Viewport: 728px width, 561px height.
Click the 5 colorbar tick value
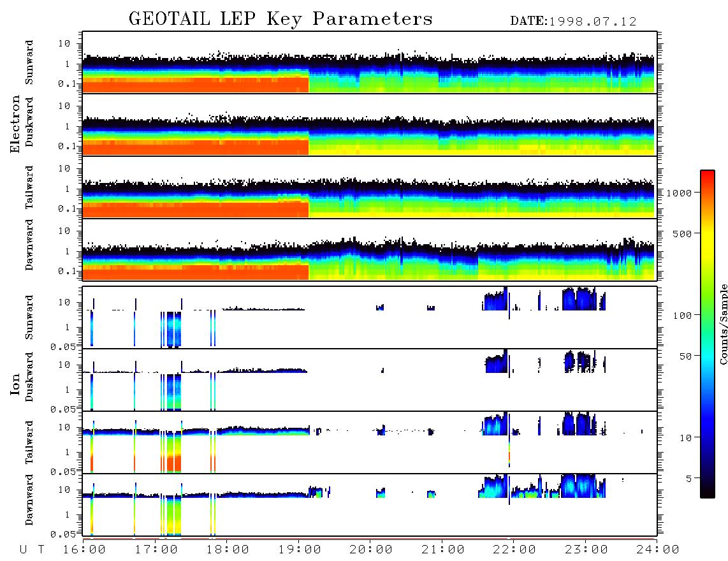click(689, 479)
